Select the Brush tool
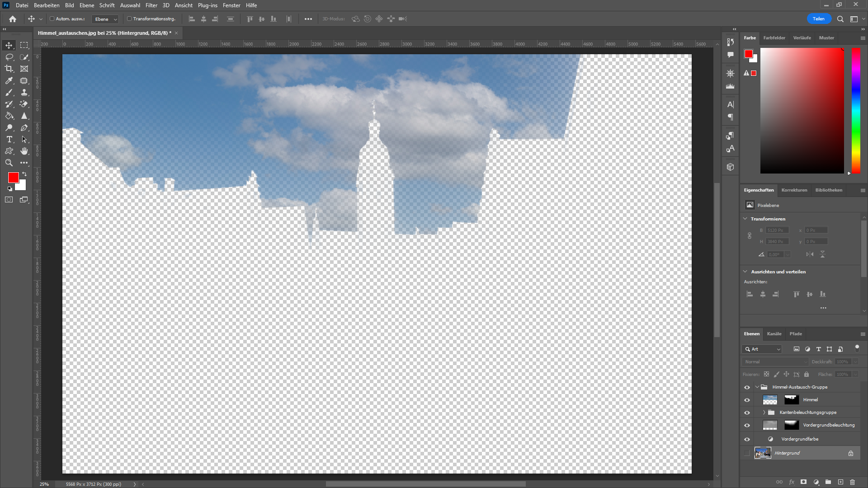Image resolution: width=868 pixels, height=488 pixels. pyautogui.click(x=9, y=92)
